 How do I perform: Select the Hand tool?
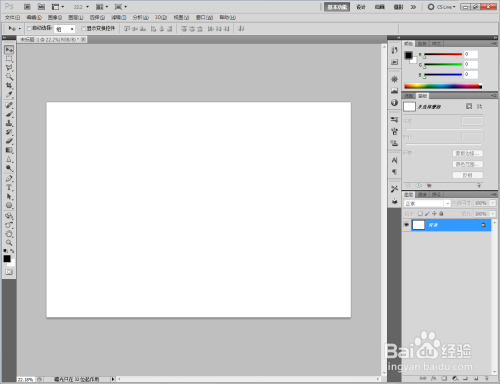(9, 234)
